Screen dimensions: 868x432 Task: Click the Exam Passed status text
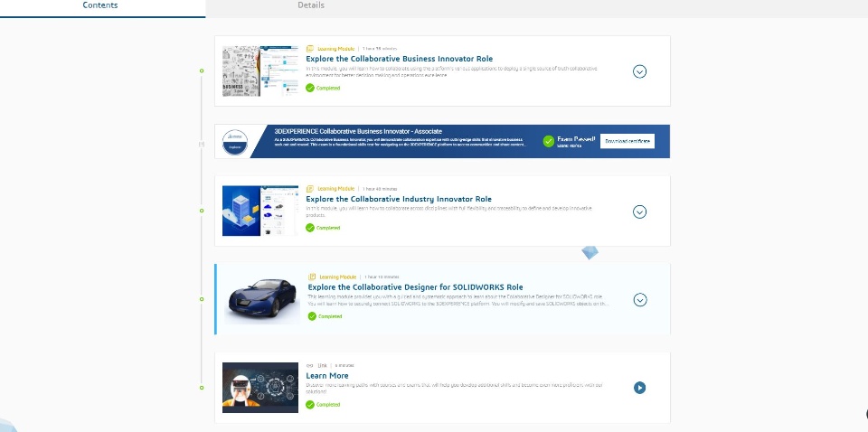576,139
